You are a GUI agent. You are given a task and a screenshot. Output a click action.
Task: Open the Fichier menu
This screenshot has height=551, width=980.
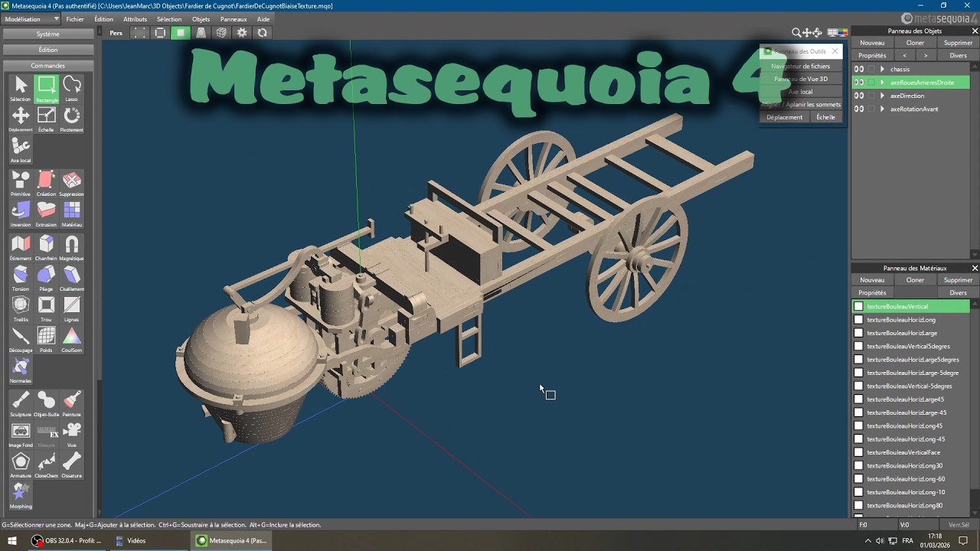(75, 19)
